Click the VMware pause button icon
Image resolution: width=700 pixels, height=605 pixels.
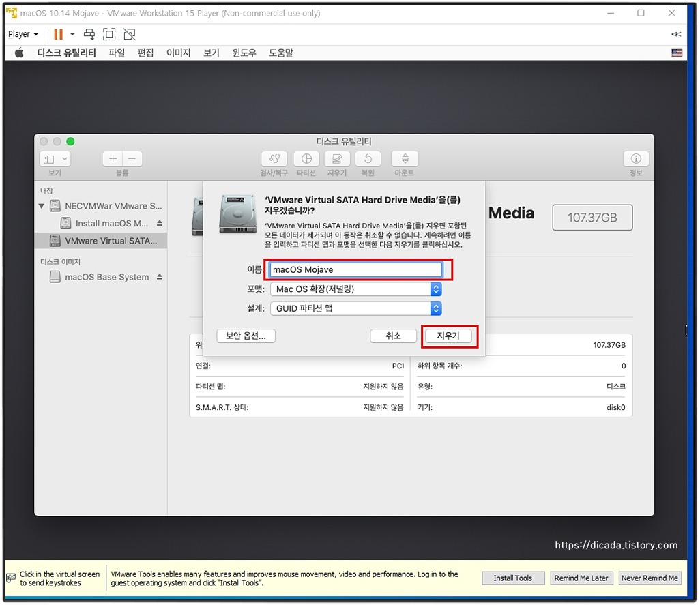click(58, 34)
